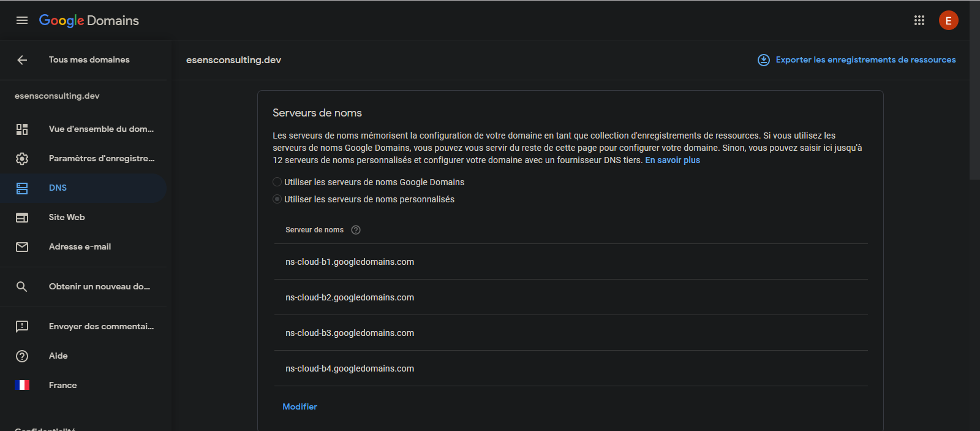The image size is (980, 431).
Task: Click ns-cloud-b2.googledomains.com row
Action: click(571, 297)
